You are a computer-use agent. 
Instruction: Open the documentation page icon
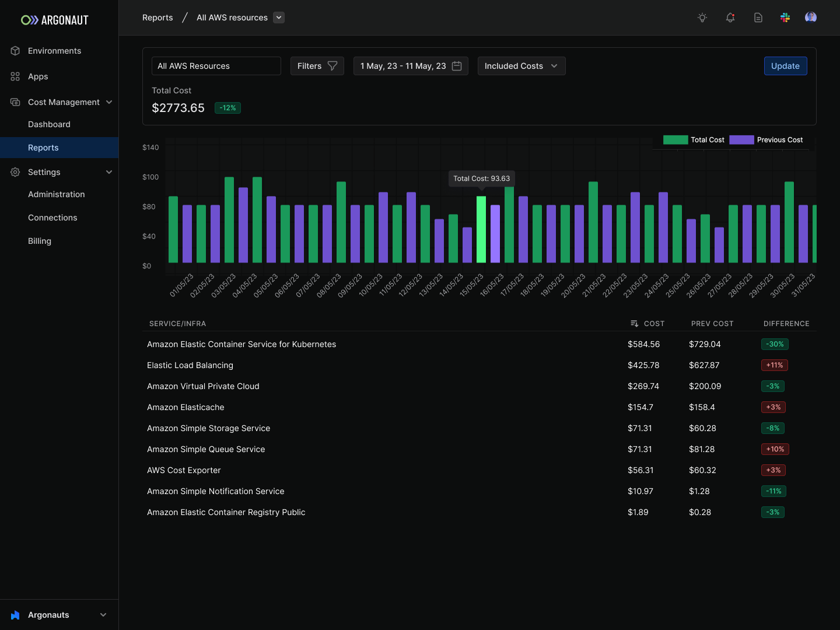(758, 17)
